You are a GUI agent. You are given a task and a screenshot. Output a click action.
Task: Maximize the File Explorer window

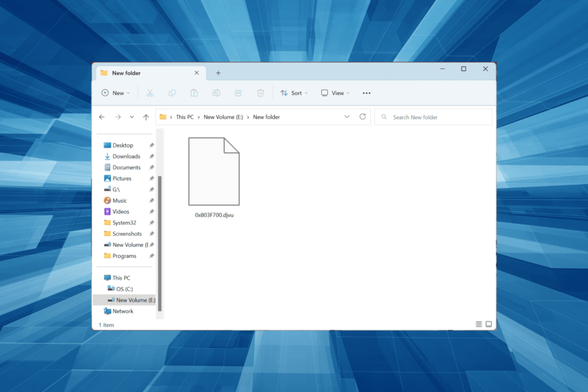(x=463, y=68)
